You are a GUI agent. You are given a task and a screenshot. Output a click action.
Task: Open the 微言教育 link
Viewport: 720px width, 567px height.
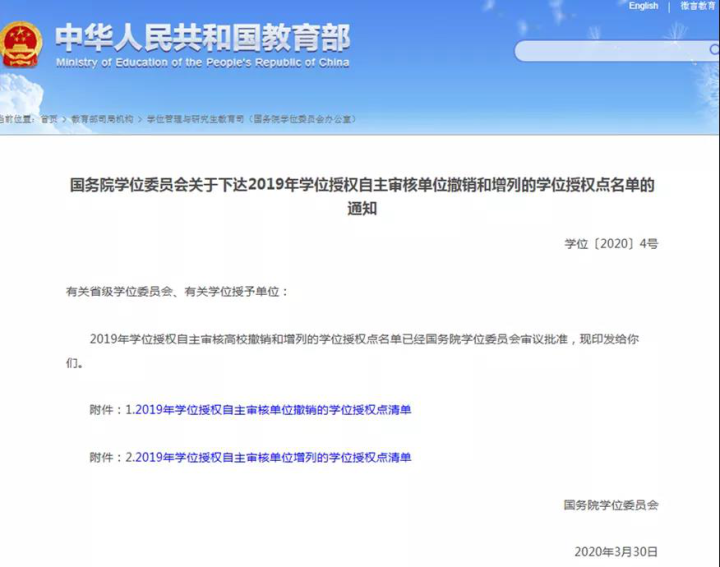[x=698, y=6]
